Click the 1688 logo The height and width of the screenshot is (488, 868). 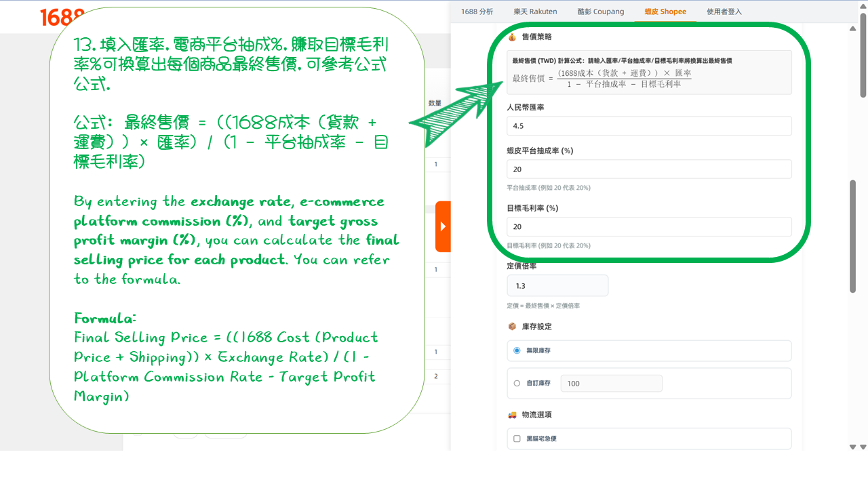click(x=61, y=17)
